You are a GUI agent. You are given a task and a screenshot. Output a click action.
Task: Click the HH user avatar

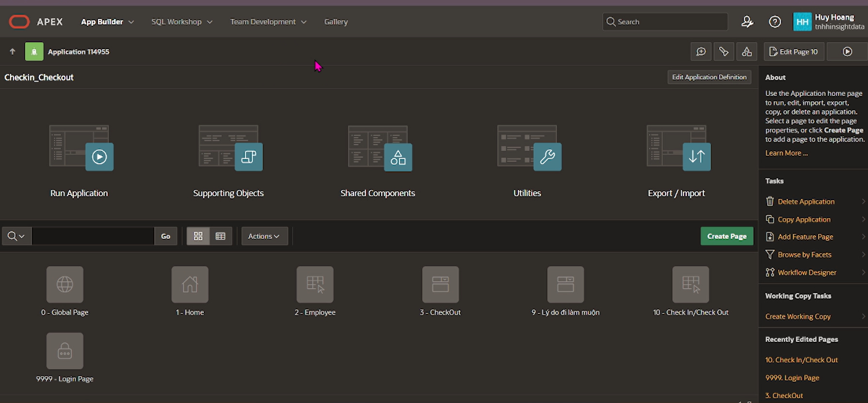802,22
